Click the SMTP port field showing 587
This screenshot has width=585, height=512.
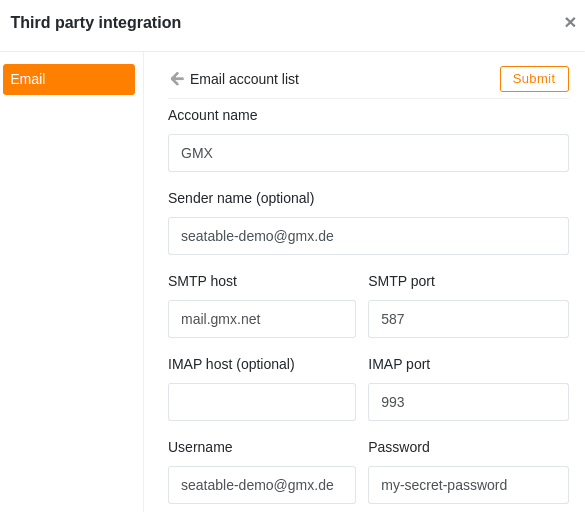click(468, 319)
